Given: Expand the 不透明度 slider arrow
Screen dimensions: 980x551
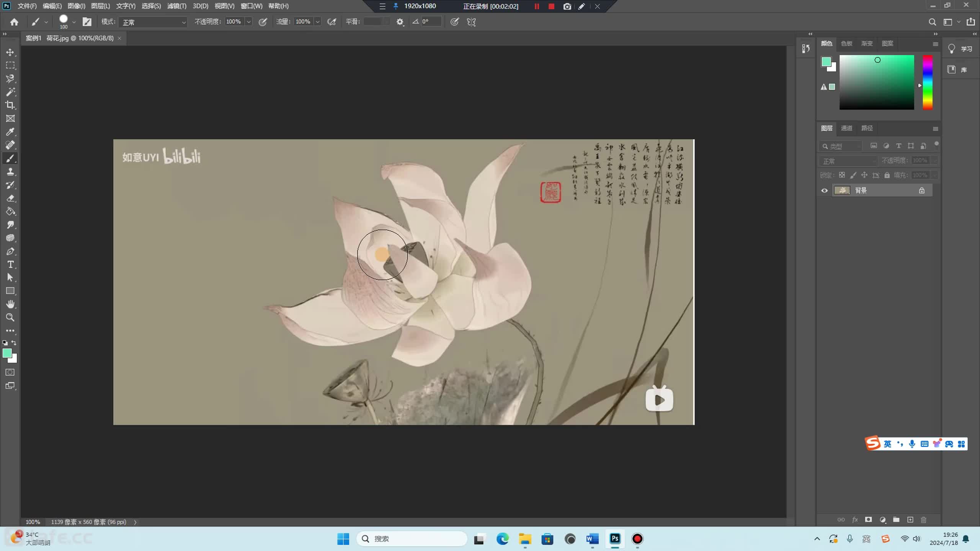Looking at the screenshot, I should coord(249,22).
